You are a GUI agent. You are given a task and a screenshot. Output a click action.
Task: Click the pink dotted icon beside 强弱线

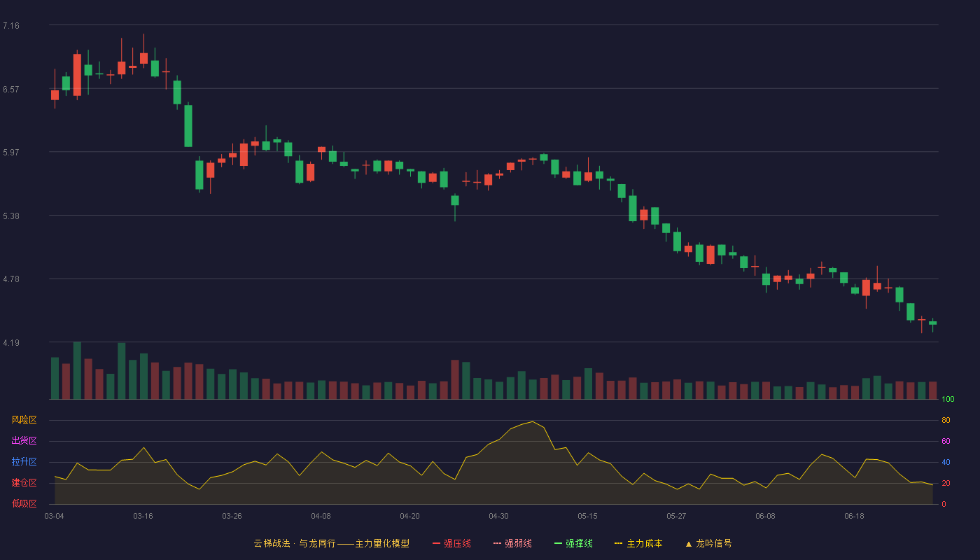pyautogui.click(x=498, y=543)
